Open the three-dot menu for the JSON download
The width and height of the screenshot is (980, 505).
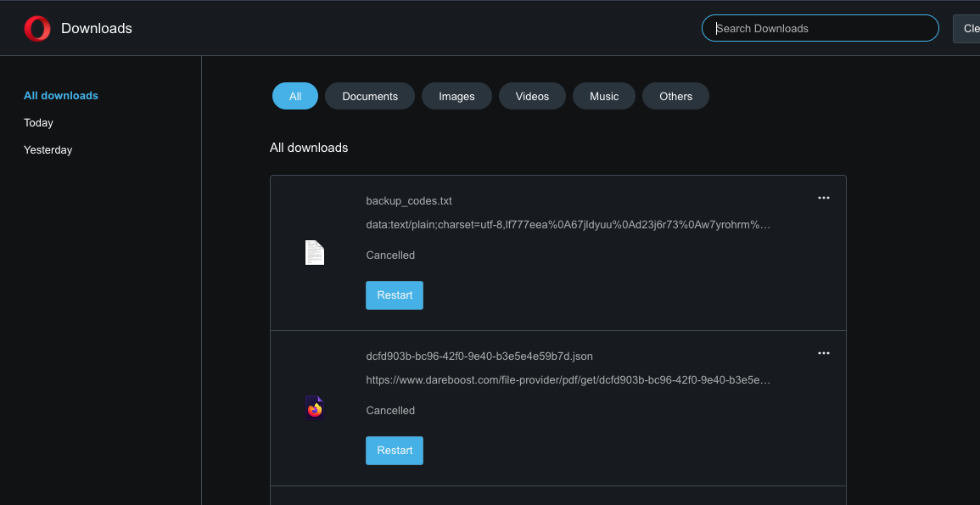[x=824, y=353]
